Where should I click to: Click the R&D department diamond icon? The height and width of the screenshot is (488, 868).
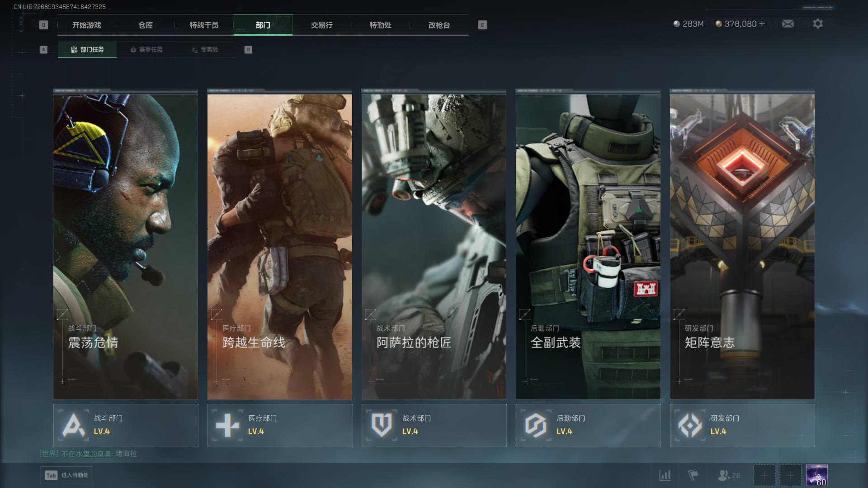pyautogui.click(x=690, y=425)
